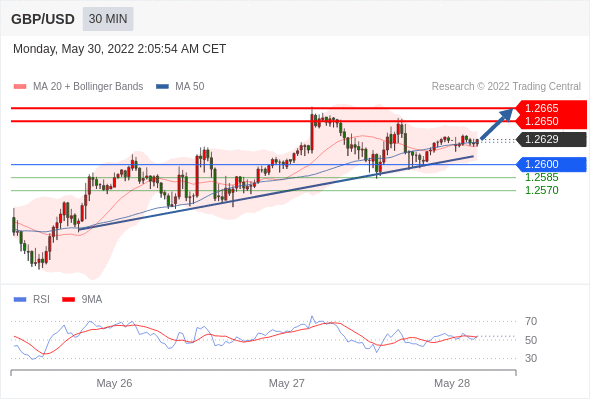Click the 1.2585 green support label

point(542,177)
